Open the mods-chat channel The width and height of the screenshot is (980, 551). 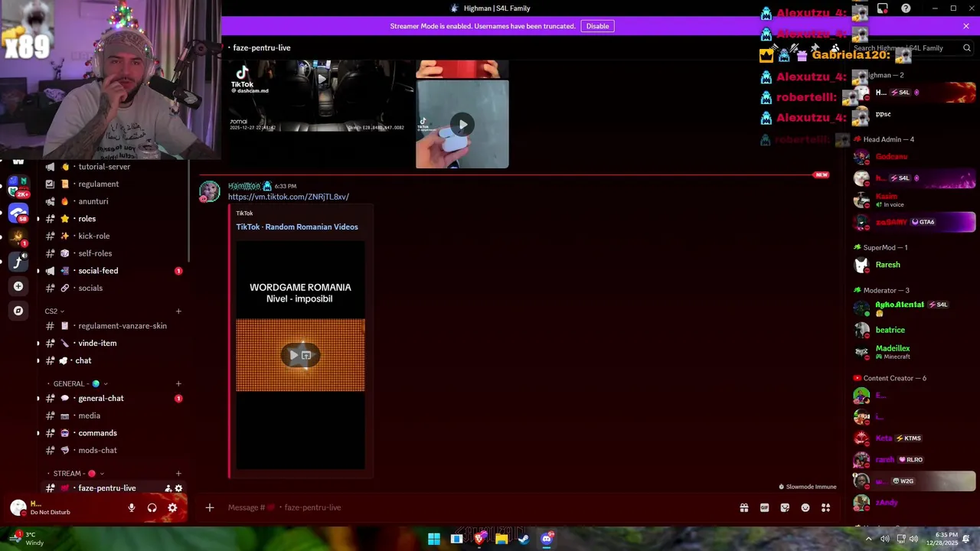click(x=97, y=450)
